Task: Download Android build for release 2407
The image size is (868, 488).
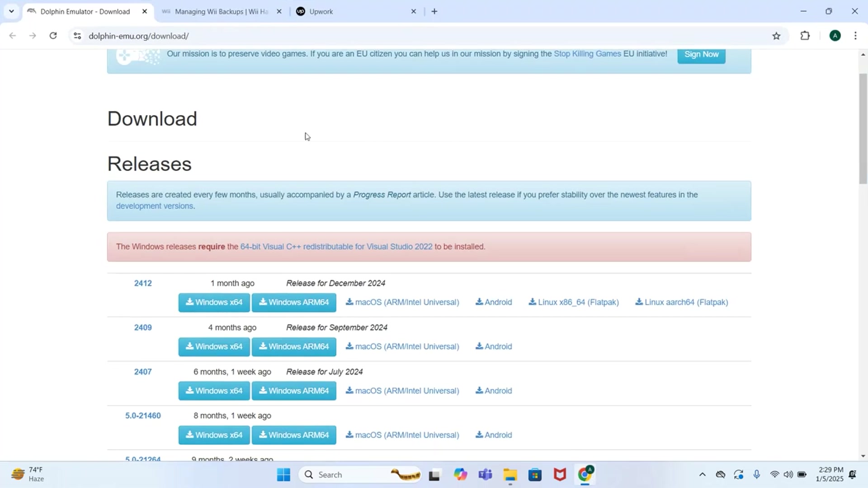Action: coord(494,391)
